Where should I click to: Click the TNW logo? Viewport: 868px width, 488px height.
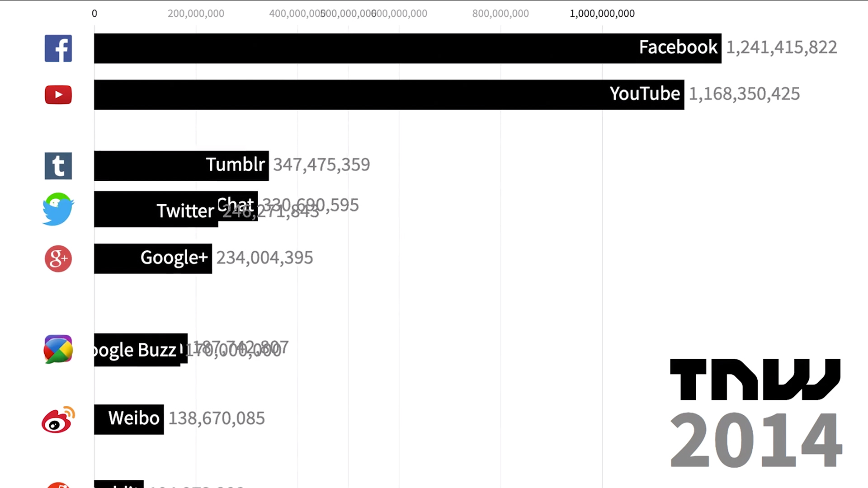pos(755,380)
